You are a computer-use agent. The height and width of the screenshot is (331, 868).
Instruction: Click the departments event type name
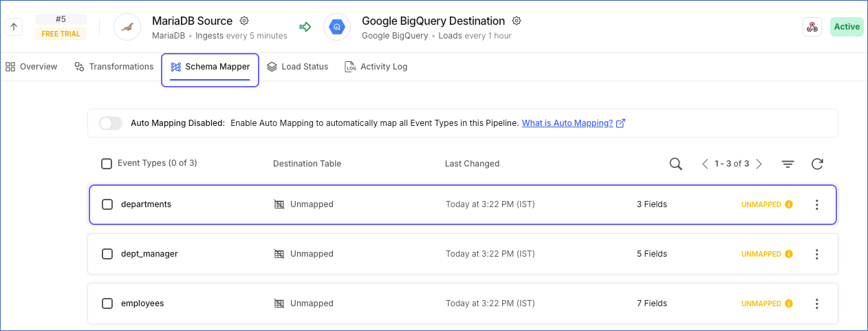point(146,204)
